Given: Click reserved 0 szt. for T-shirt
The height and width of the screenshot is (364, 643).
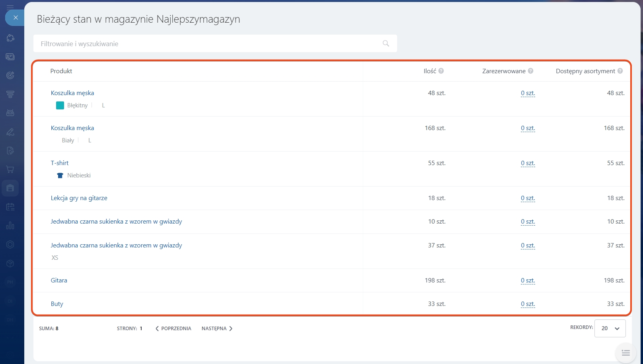Looking at the screenshot, I should 528,163.
